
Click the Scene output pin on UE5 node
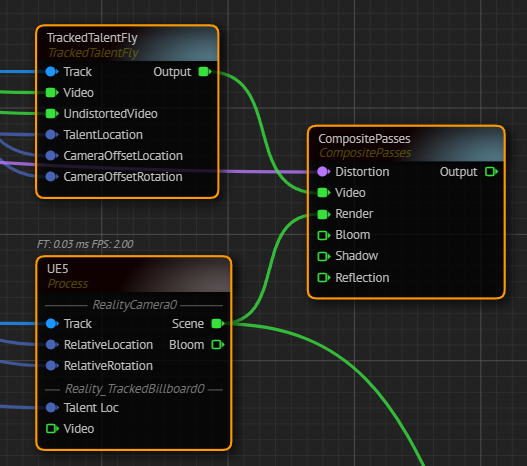(217, 324)
